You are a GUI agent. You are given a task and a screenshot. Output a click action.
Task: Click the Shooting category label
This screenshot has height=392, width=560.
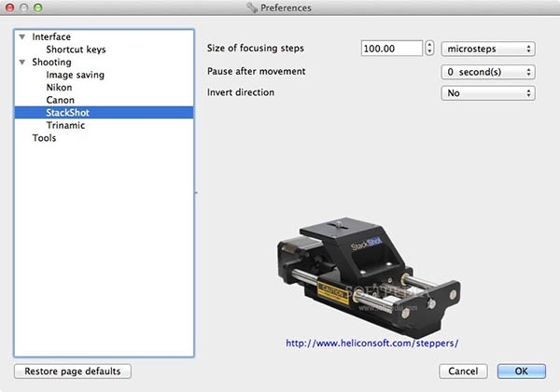[52, 63]
